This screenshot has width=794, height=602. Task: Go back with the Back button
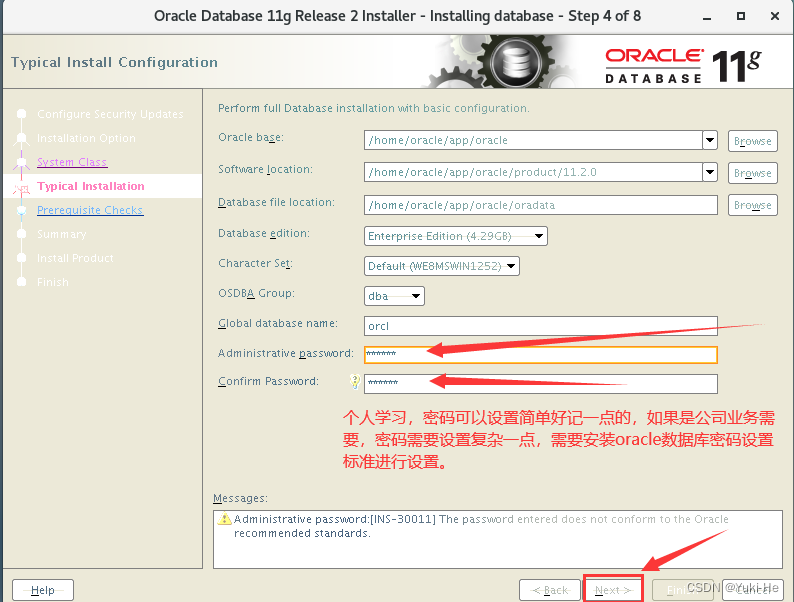pos(549,590)
